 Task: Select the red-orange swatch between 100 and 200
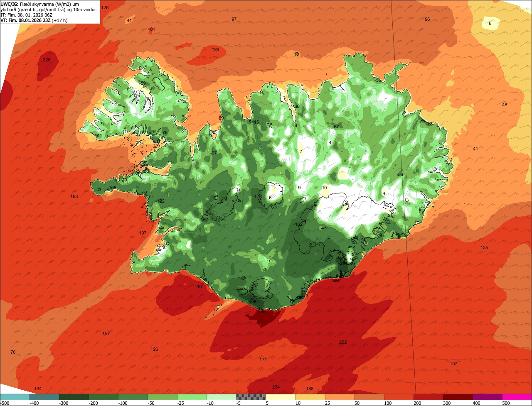click(399, 397)
